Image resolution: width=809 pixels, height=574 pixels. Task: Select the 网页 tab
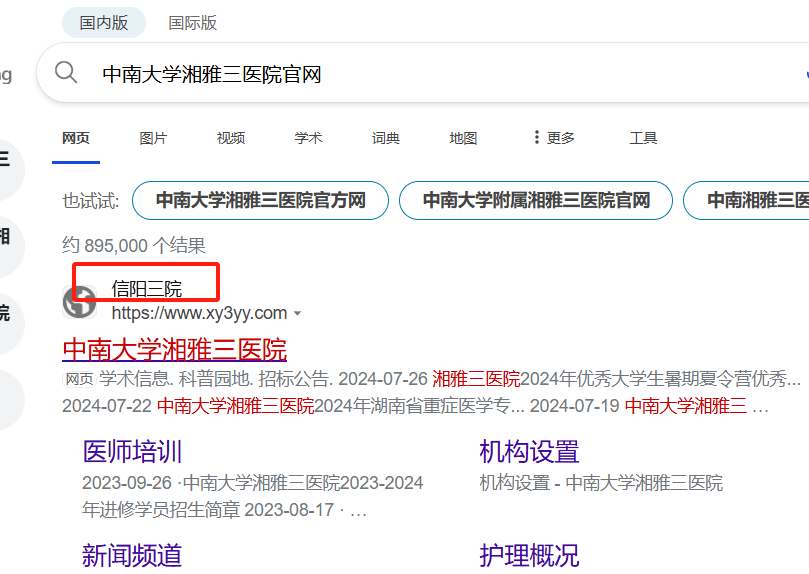76,138
